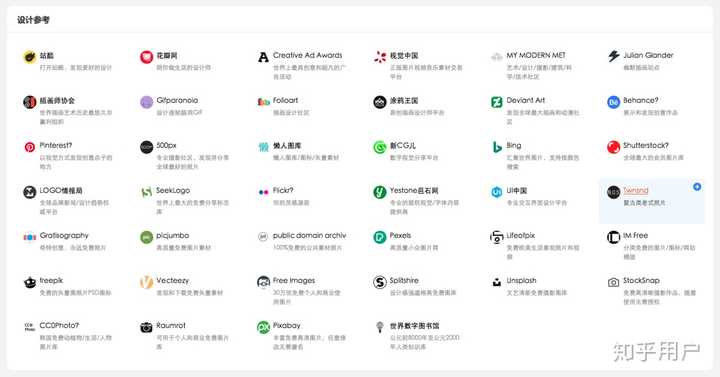Click the Gratisography colorful icon
720x377 pixels.
[x=30, y=237]
